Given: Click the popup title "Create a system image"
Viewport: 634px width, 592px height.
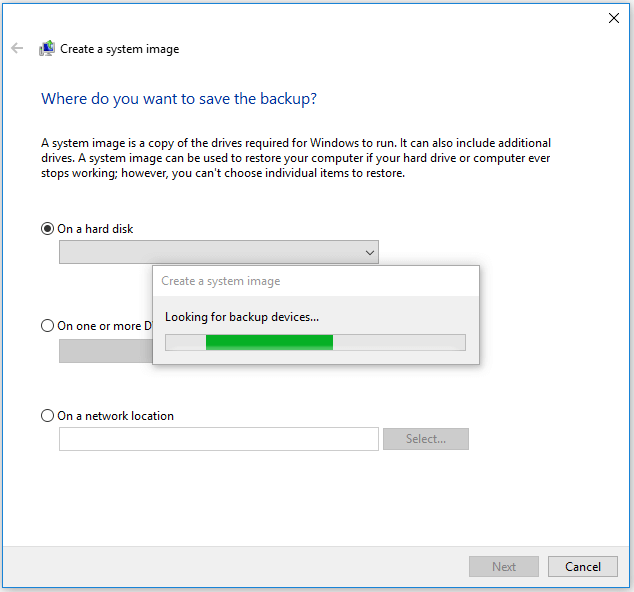Looking at the screenshot, I should point(221,281).
